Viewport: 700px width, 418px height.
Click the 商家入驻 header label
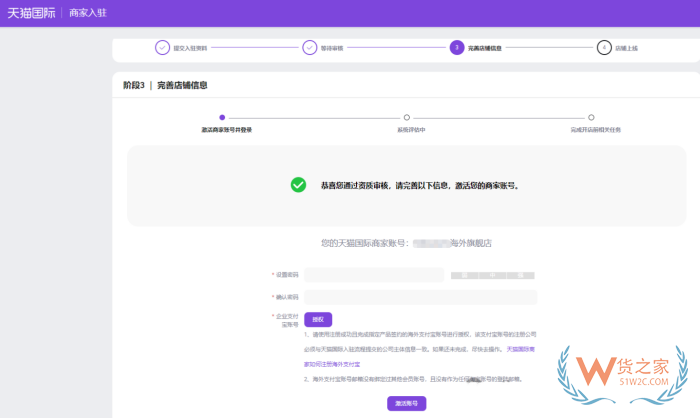pos(88,13)
